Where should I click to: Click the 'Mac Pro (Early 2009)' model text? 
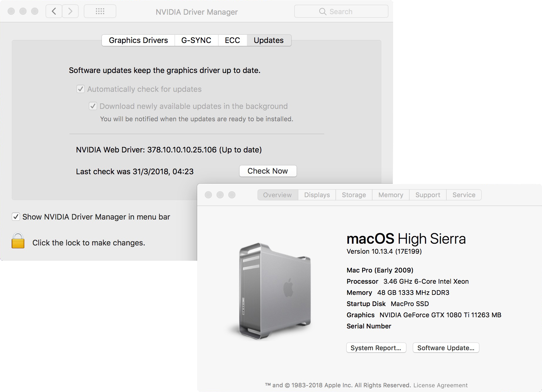click(380, 270)
